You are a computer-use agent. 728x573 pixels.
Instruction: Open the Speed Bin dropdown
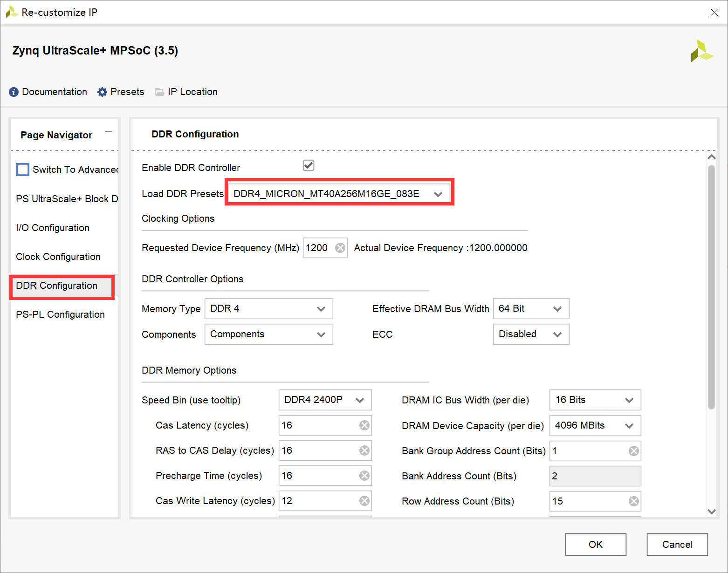[x=325, y=400]
